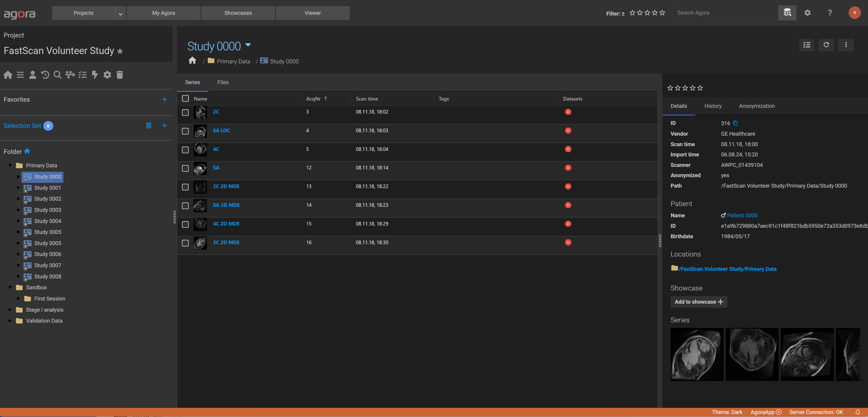868x417 pixels.
Task: Collapse the Sandbox folder
Action: coord(10,287)
